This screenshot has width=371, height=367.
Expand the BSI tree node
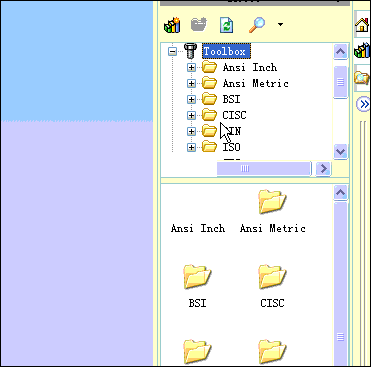point(191,99)
